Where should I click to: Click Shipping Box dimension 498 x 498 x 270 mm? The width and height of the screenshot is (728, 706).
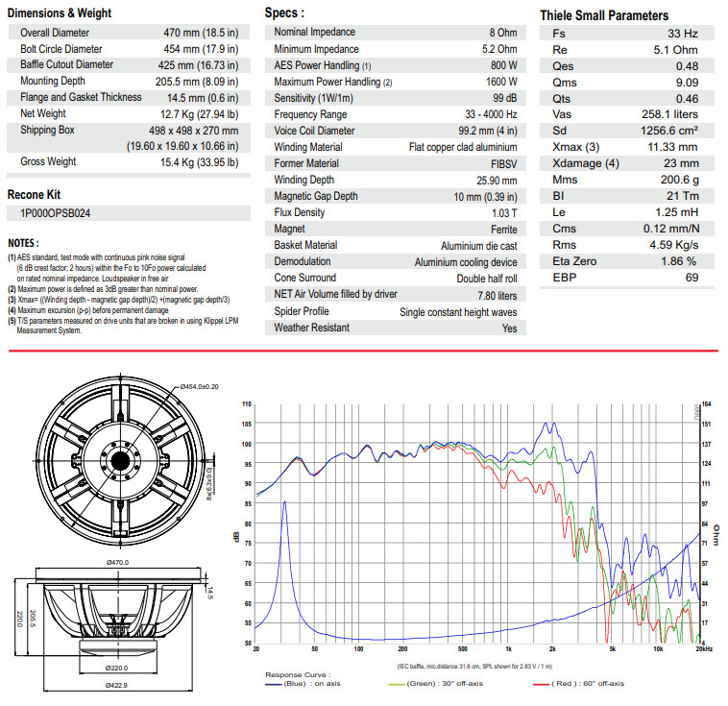coord(194,131)
